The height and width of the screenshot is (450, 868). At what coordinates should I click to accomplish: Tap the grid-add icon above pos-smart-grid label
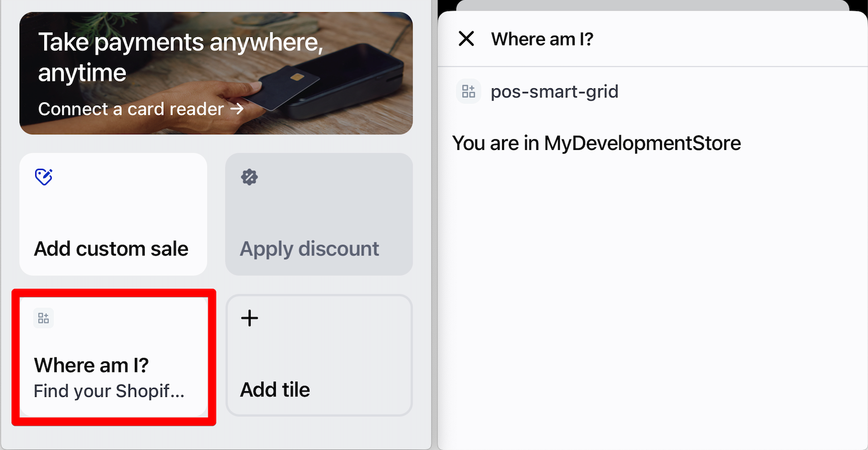pos(468,91)
